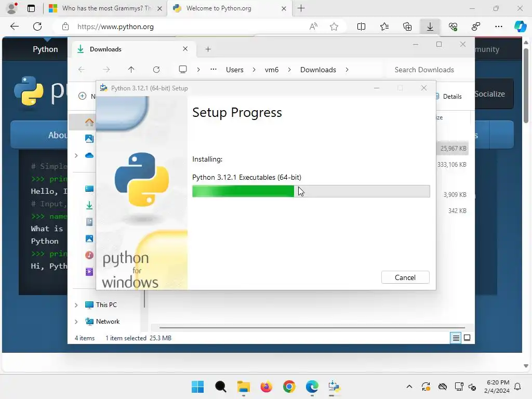Click Users in File Explorer breadcrumb
Viewport: 532px width, 399px height.
tap(234, 70)
